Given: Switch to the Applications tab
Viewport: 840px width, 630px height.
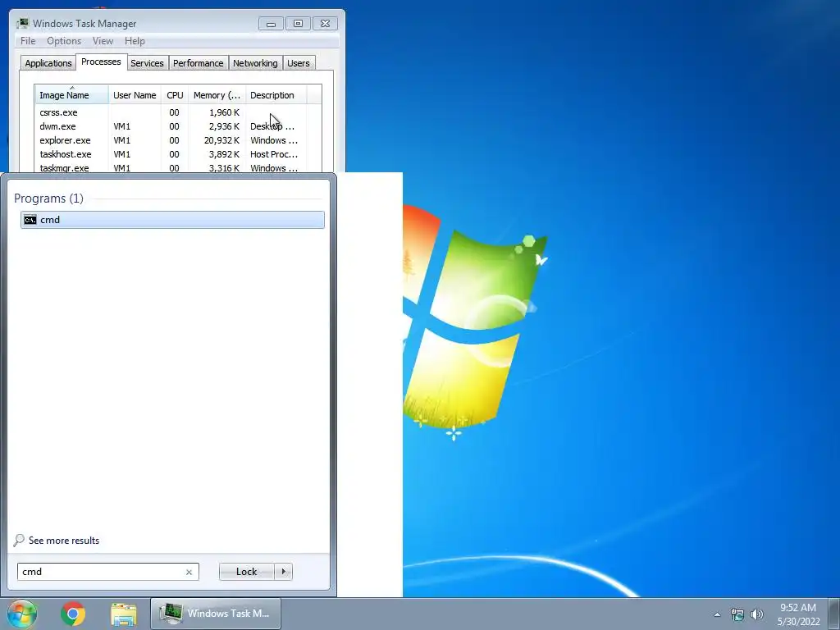Looking at the screenshot, I should tap(48, 63).
